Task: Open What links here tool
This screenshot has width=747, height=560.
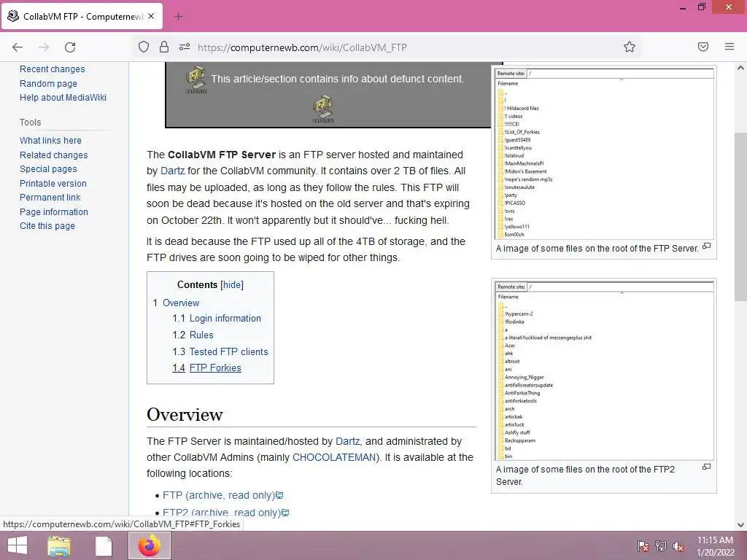Action: pyautogui.click(x=50, y=141)
